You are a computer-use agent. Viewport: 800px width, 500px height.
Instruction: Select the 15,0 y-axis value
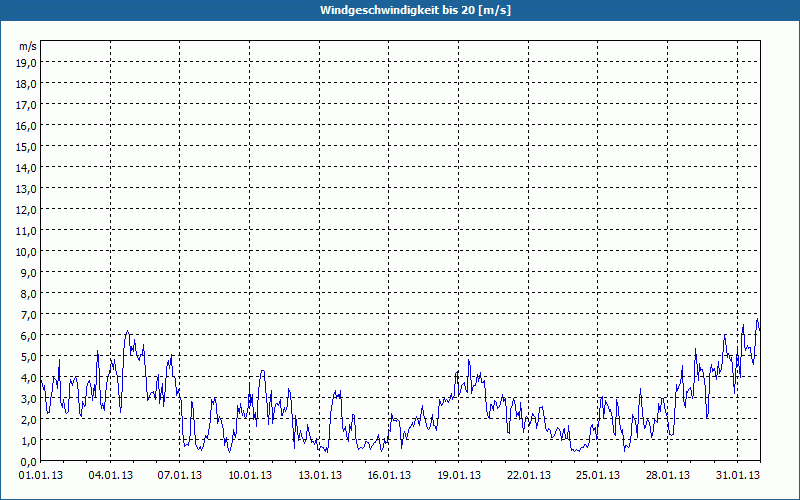[28, 147]
